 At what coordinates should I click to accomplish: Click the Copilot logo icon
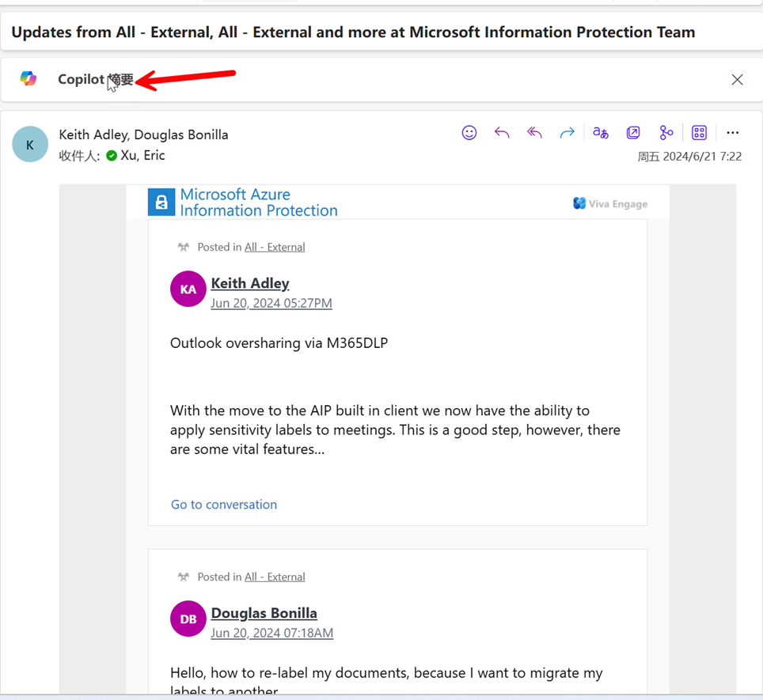[28, 78]
